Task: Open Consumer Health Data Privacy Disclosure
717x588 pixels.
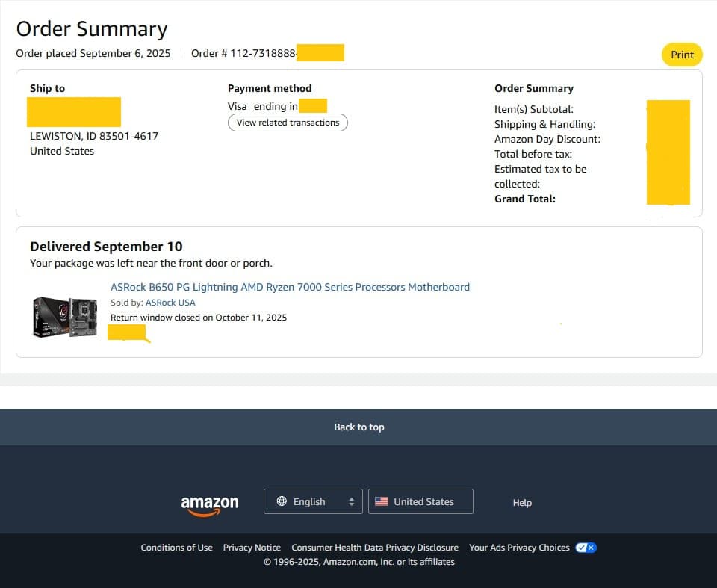Action: tap(375, 548)
